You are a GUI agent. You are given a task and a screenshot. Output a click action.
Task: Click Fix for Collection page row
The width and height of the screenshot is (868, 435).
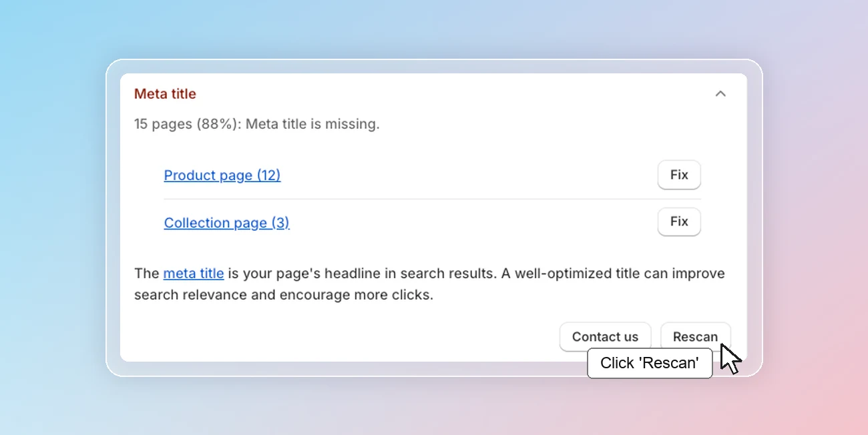679,222
